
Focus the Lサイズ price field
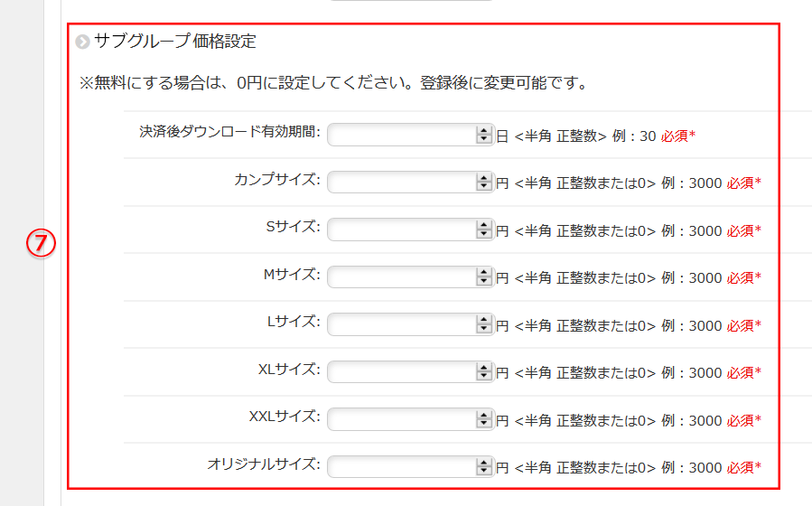click(x=401, y=325)
